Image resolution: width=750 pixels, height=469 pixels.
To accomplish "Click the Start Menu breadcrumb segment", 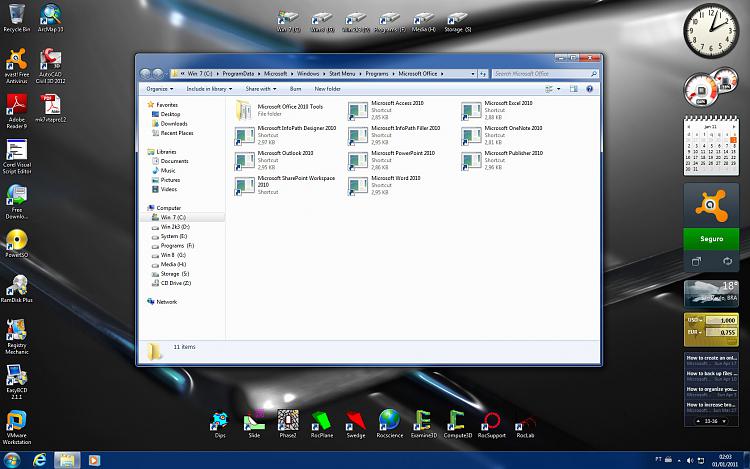I will [x=342, y=74].
